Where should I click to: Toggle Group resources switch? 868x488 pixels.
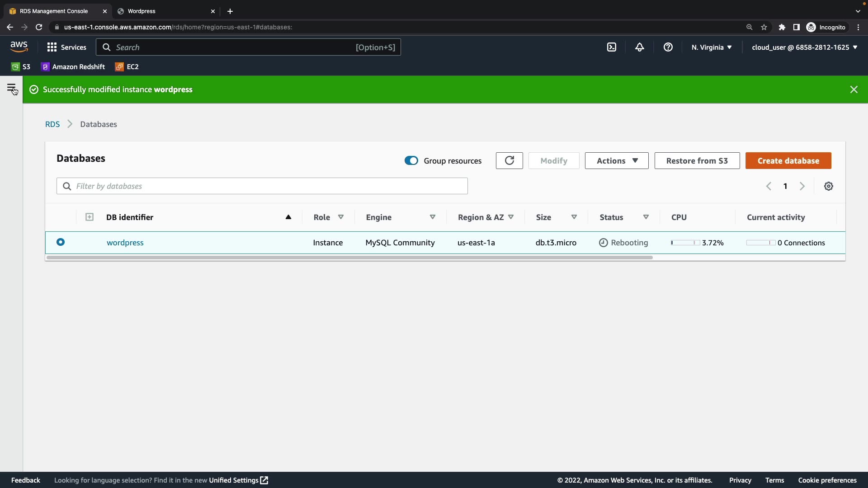point(411,160)
